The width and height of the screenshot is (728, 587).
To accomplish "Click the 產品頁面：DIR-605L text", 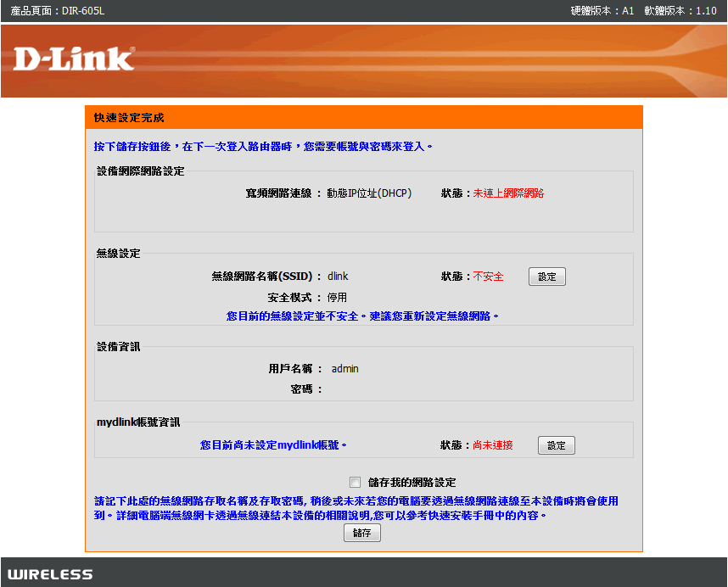I will pos(58,11).
